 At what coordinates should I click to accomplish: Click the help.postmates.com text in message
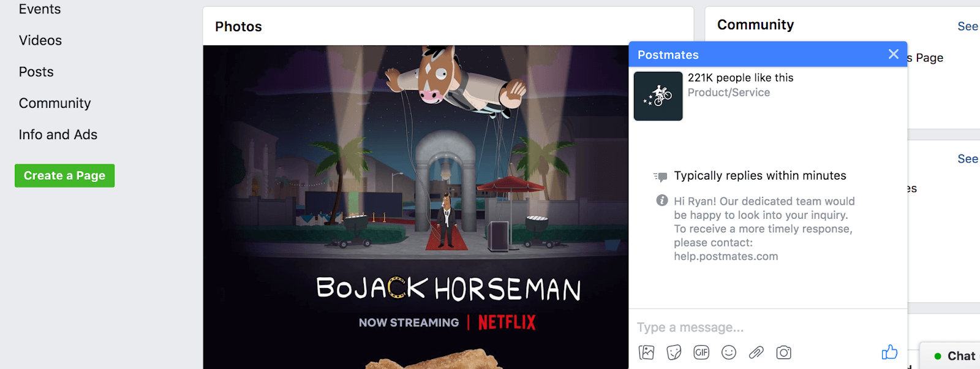coord(726,256)
